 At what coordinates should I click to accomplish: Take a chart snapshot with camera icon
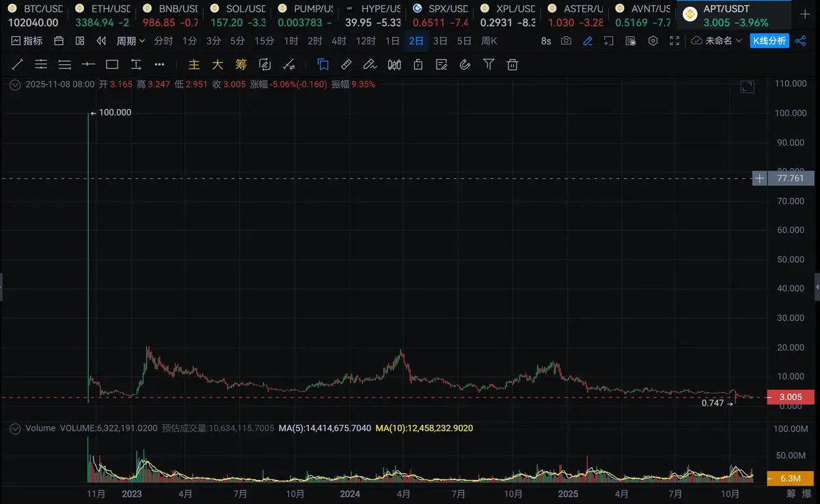click(566, 41)
